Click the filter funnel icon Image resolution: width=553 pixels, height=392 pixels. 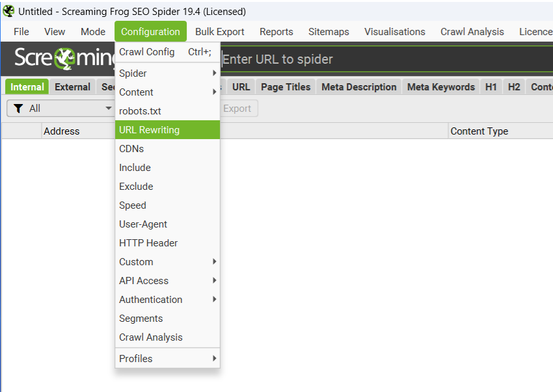point(18,108)
